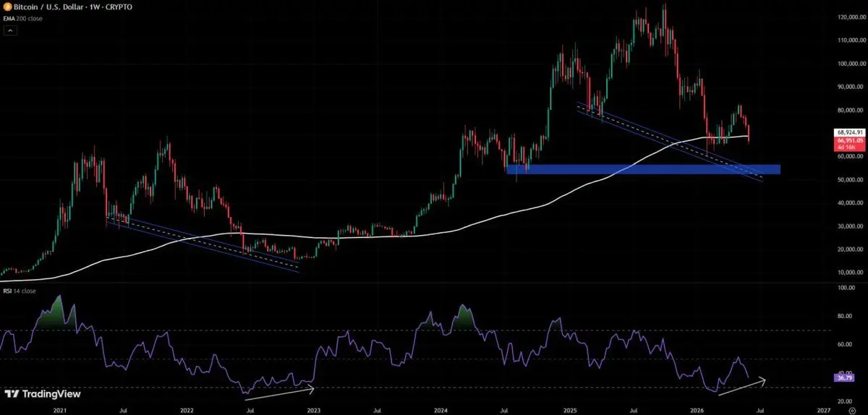This screenshot has width=868, height=415.
Task: Click the 40,000.00 price axis label
Action: pyautogui.click(x=851, y=202)
